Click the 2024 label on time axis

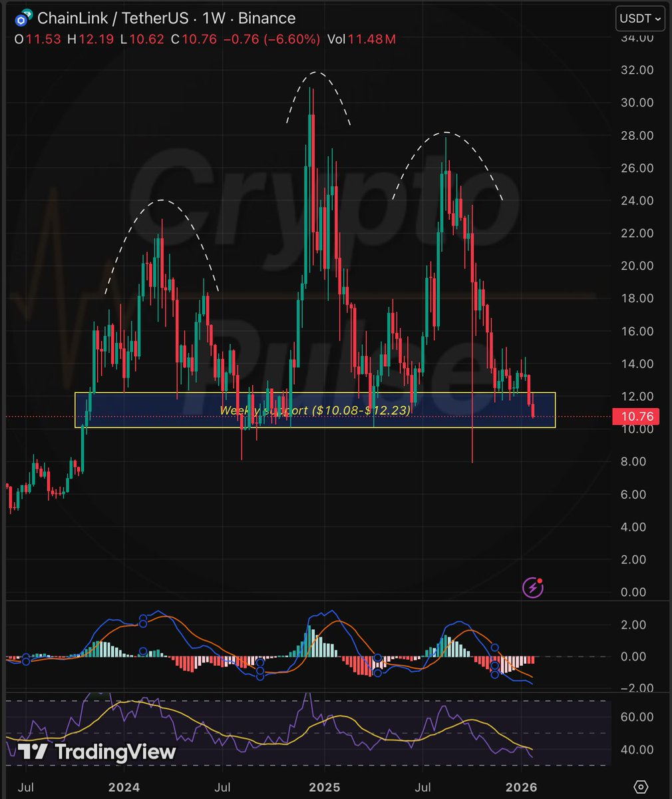click(124, 788)
